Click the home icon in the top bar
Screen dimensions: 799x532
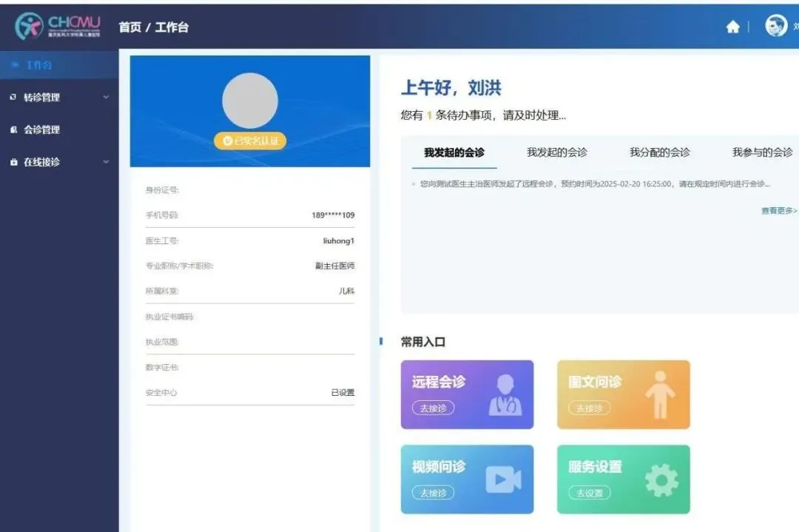[732, 27]
